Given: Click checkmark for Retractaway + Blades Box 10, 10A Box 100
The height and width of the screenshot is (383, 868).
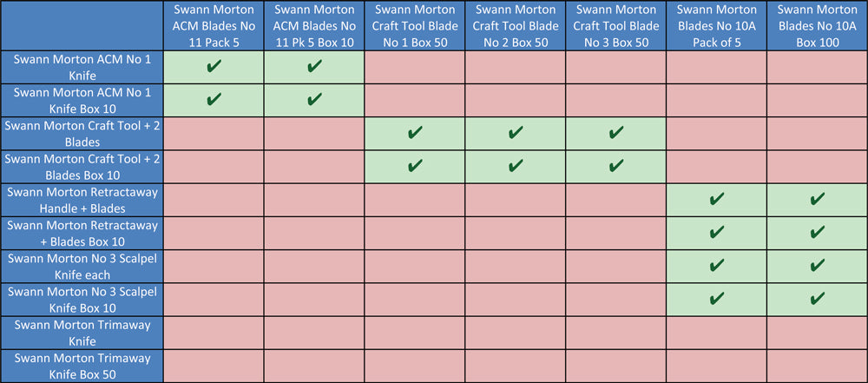Looking at the screenshot, I should (817, 233).
